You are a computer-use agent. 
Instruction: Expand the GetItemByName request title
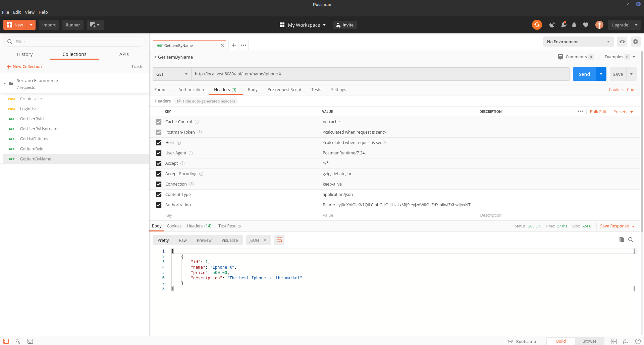click(155, 57)
